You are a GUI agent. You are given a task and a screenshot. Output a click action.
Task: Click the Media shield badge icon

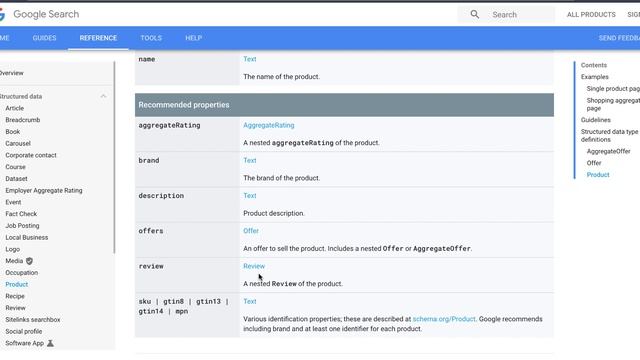[29, 261]
